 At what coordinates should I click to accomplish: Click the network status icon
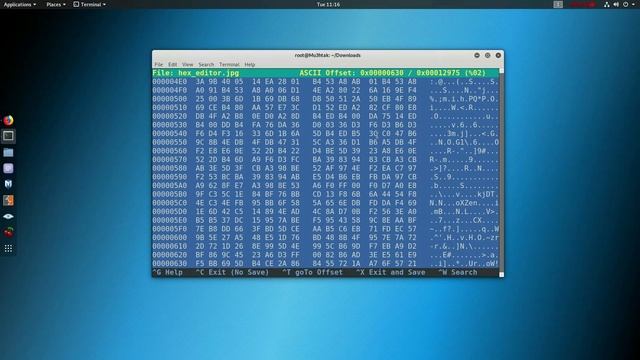[607, 4]
